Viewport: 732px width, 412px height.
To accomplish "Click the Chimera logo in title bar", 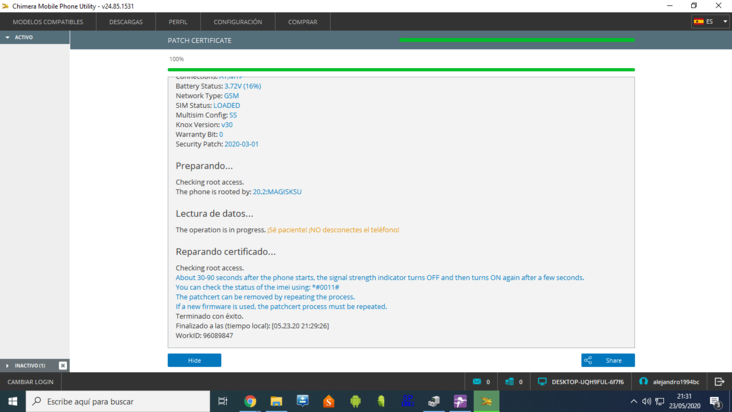I will tap(5, 6).
